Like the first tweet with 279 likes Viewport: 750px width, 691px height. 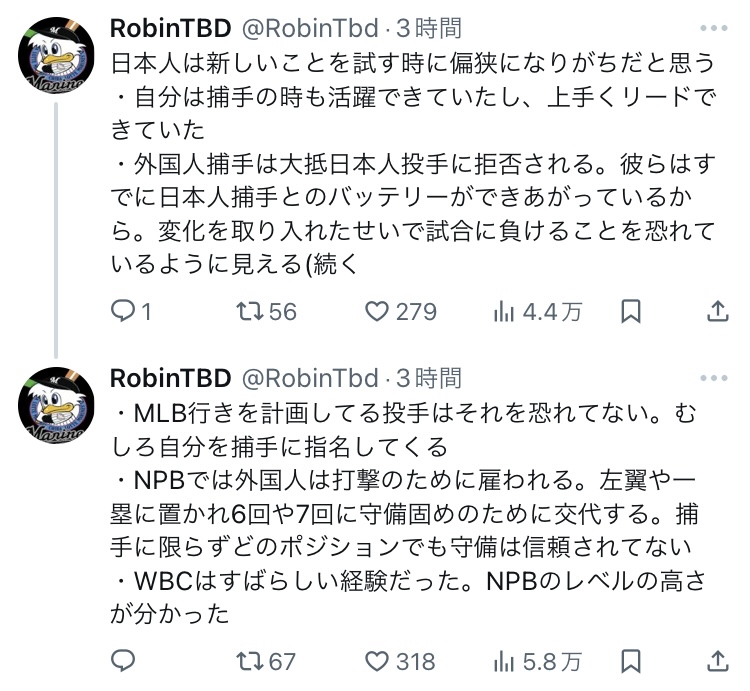tap(377, 312)
